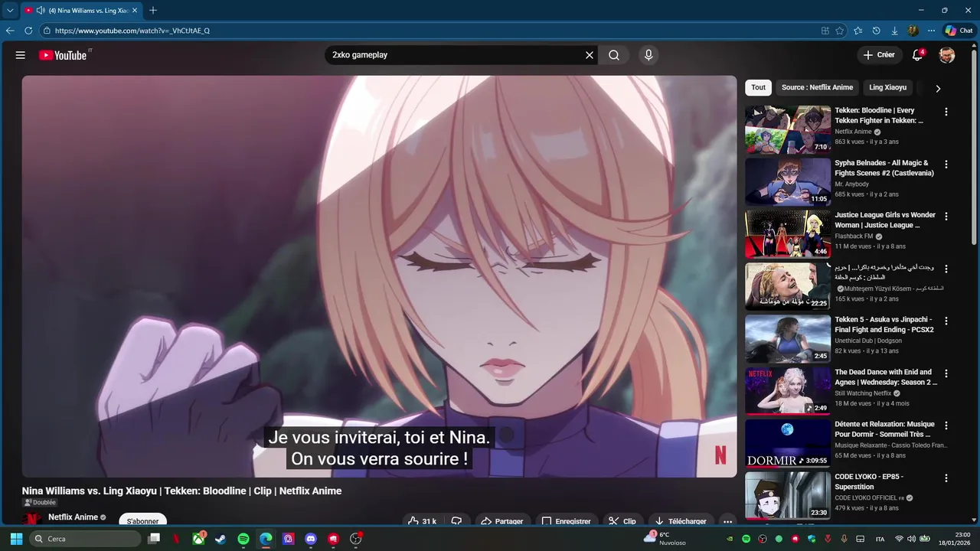
Task: Mute the tab via the speaker icon
Action: tap(40, 11)
